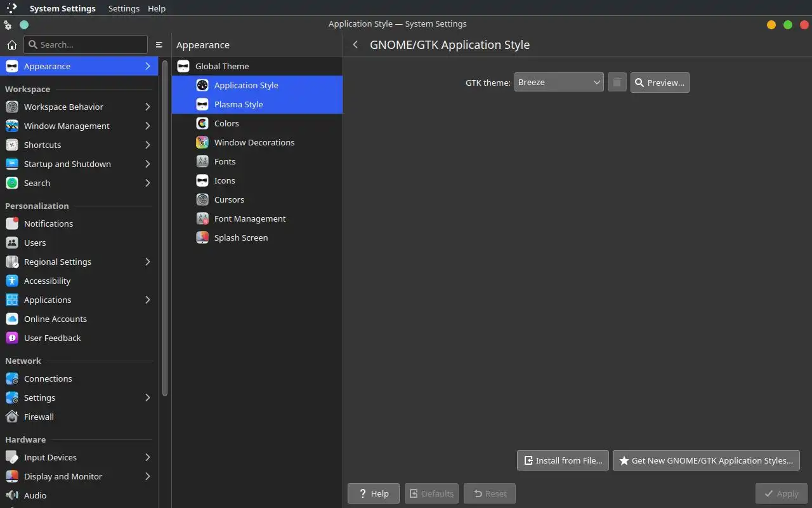Click the Display and Monitor icon
The height and width of the screenshot is (508, 812).
tap(11, 476)
